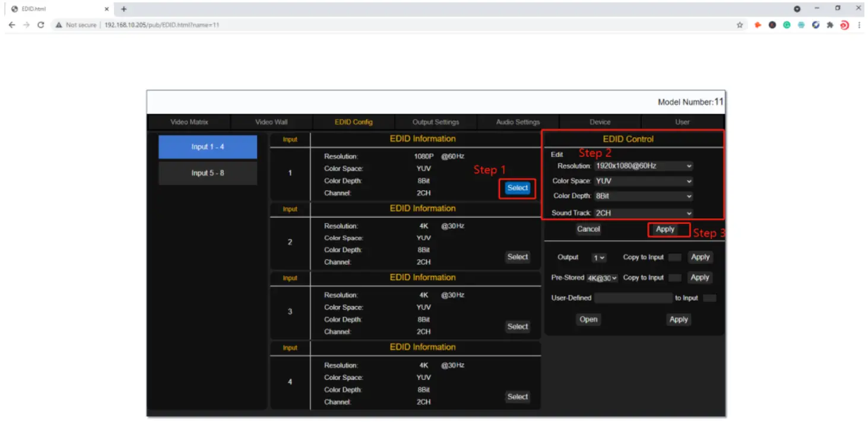The width and height of the screenshot is (868, 422).
Task: Open a new browser tab
Action: 124,9
